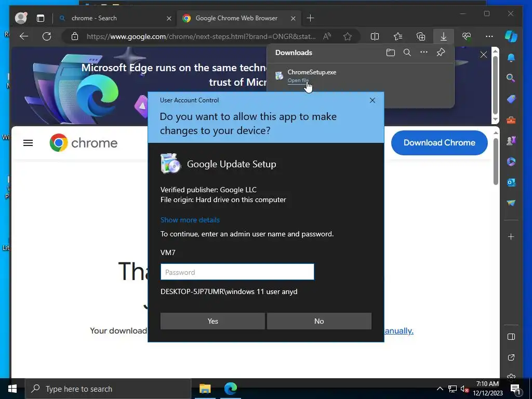The height and width of the screenshot is (399, 532).
Task: Click the chrome logo on the page
Action: 84,143
